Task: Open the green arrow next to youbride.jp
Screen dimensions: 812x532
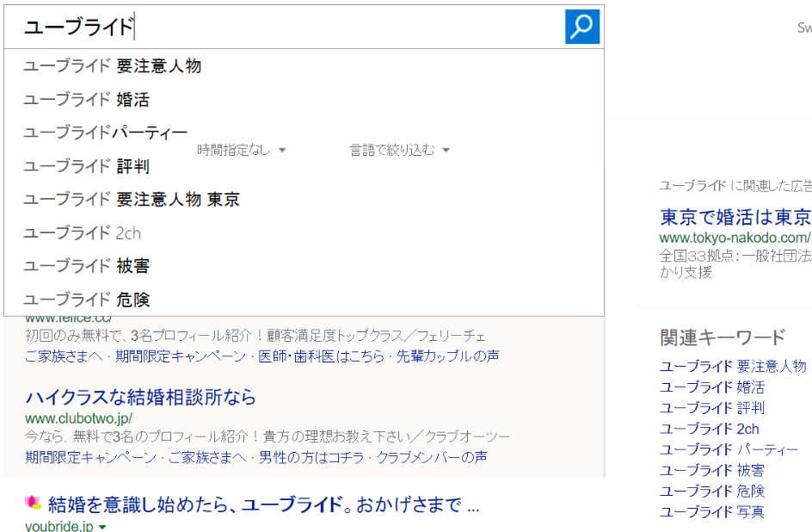Action: click(102, 527)
